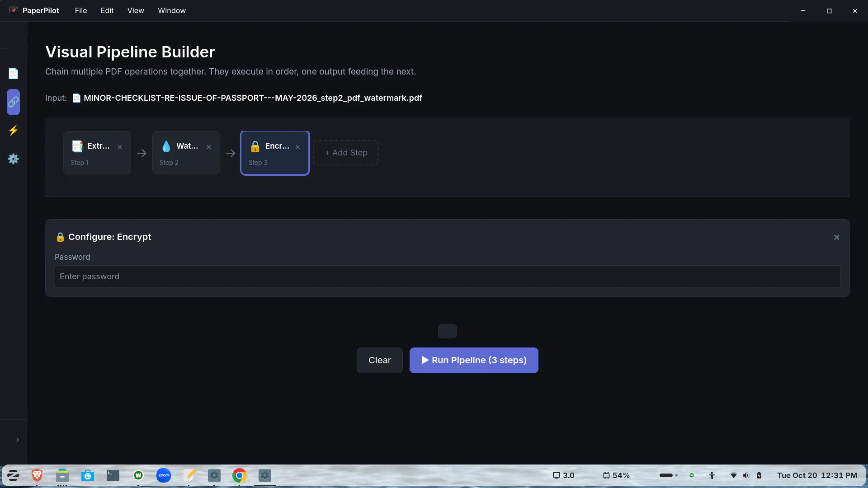Open the clock showing Tue Oct 20
The width and height of the screenshot is (868, 488).
(x=817, y=475)
